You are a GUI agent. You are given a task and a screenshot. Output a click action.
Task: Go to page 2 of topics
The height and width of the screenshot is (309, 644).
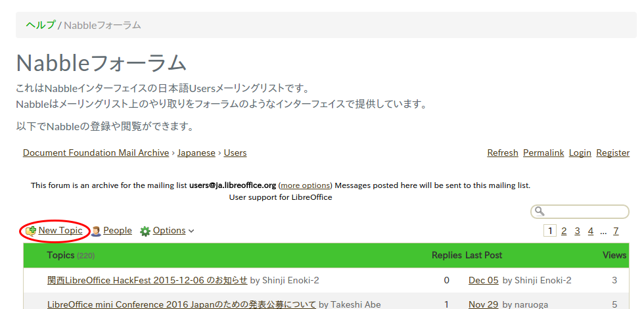[564, 231]
